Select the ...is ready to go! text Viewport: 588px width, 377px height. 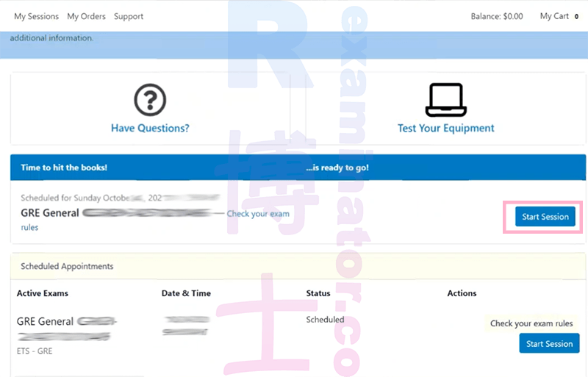[x=337, y=168]
